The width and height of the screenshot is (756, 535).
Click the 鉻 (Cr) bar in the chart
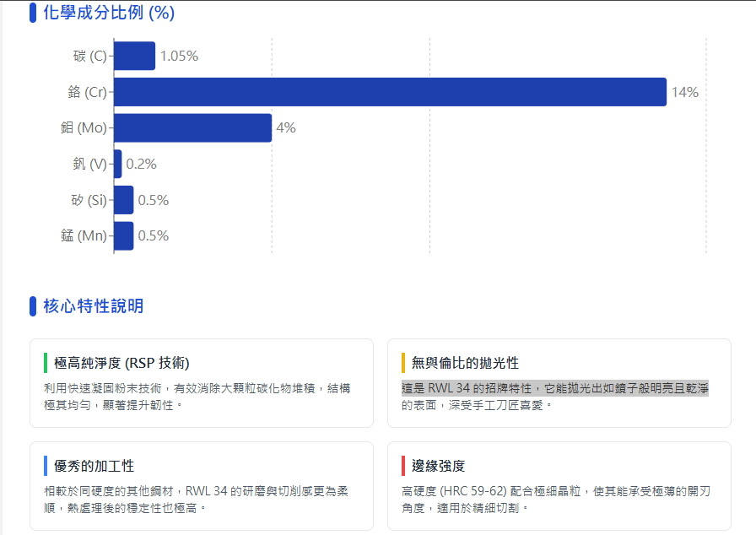point(390,92)
